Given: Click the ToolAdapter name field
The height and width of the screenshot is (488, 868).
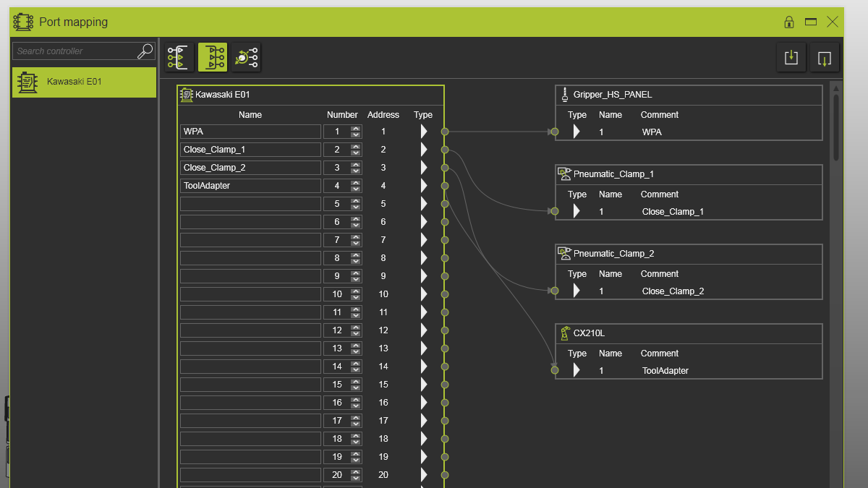Looking at the screenshot, I should click(250, 186).
